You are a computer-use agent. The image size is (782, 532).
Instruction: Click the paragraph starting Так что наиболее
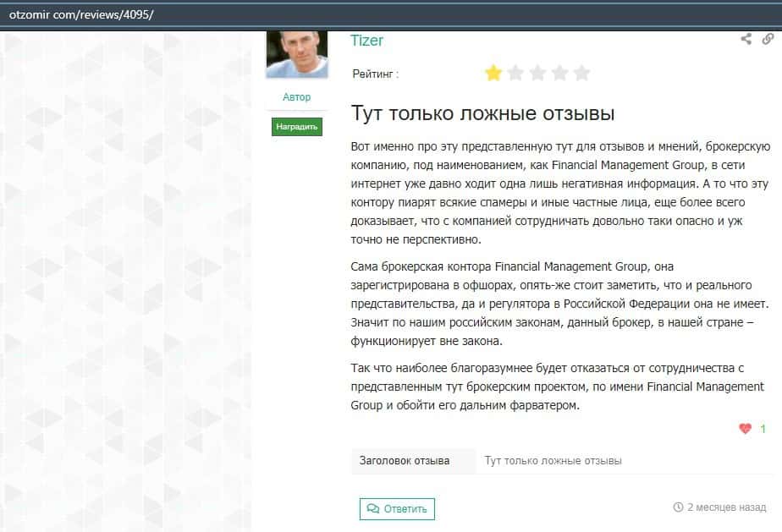557,387
